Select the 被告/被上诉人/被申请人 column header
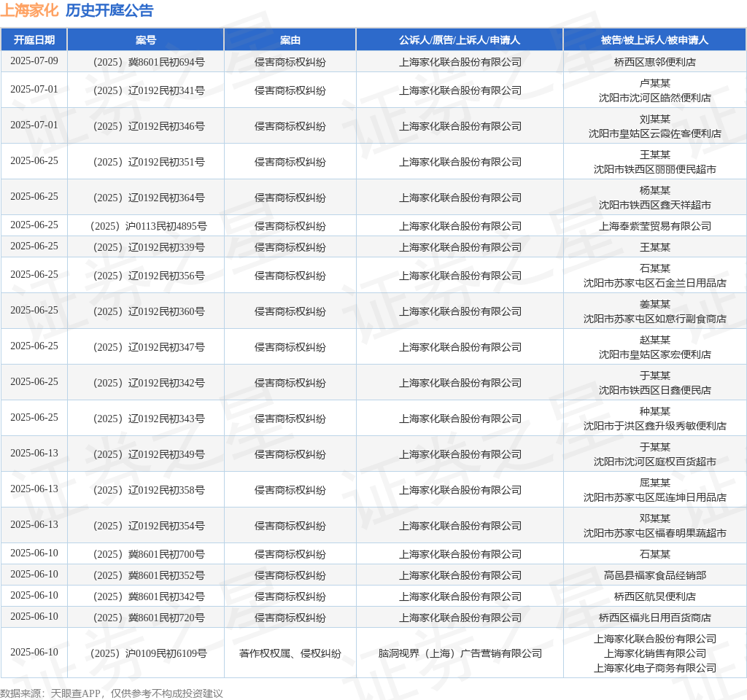 pos(654,40)
